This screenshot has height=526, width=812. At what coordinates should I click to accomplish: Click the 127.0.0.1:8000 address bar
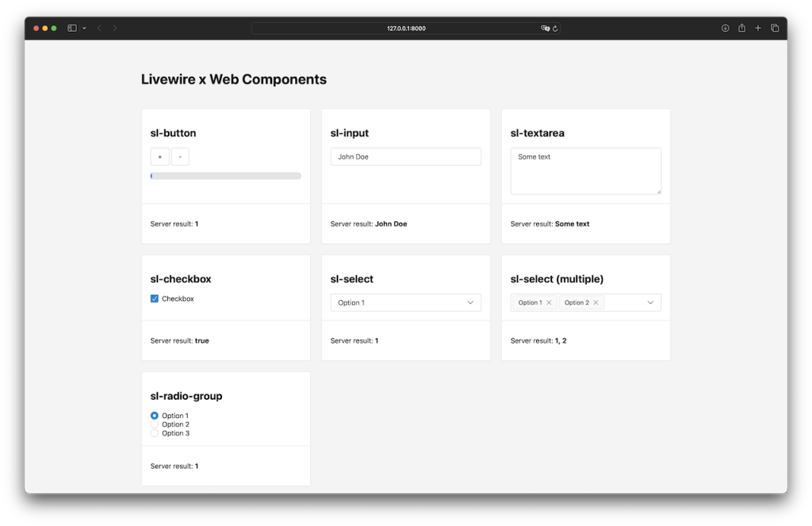point(406,28)
